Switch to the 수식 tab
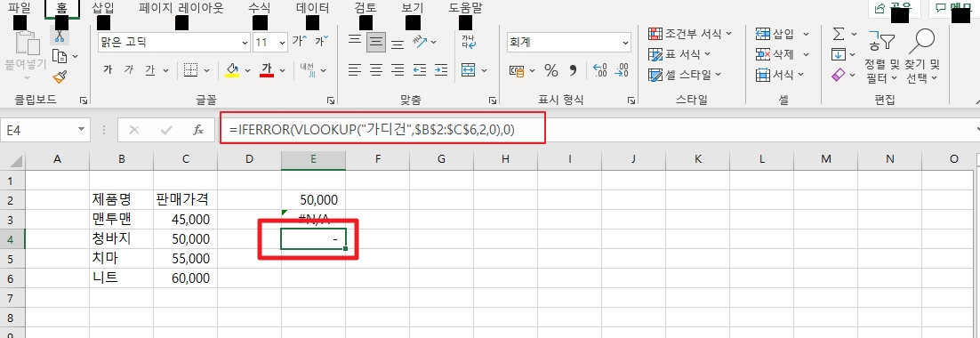The image size is (980, 338). (260, 8)
